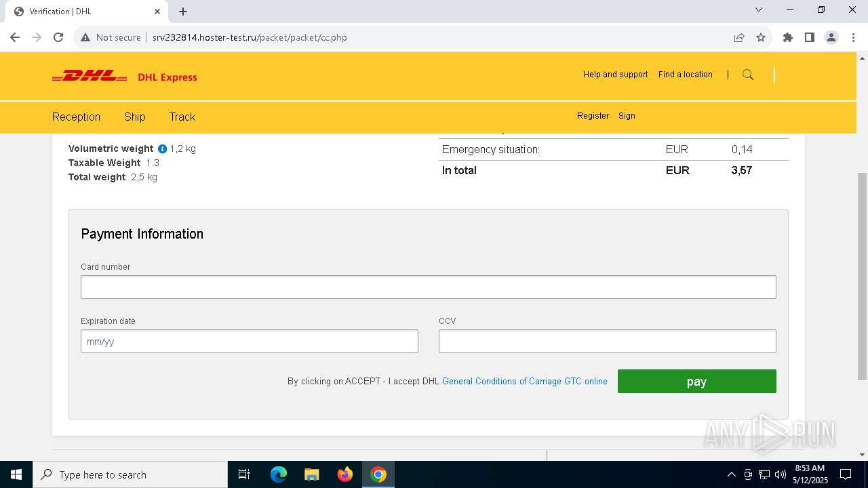The width and height of the screenshot is (868, 488).
Task: Click the Sign link
Action: [x=627, y=116]
